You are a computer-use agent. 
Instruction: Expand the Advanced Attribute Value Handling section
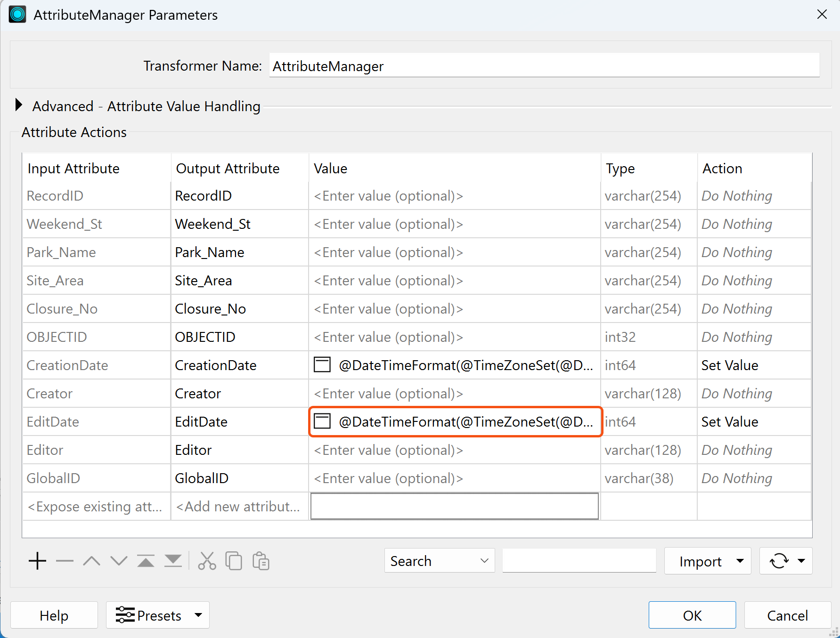coord(18,105)
